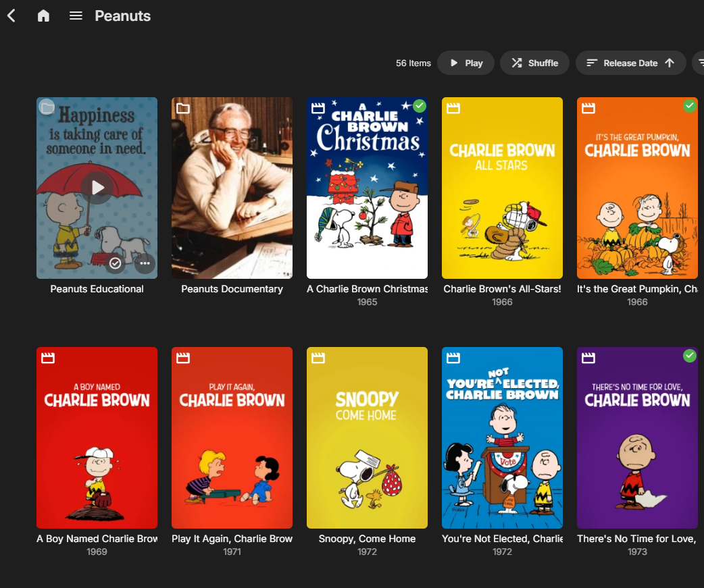Mark Peanuts Educational as played
The height and width of the screenshot is (588, 704).
pos(115,263)
